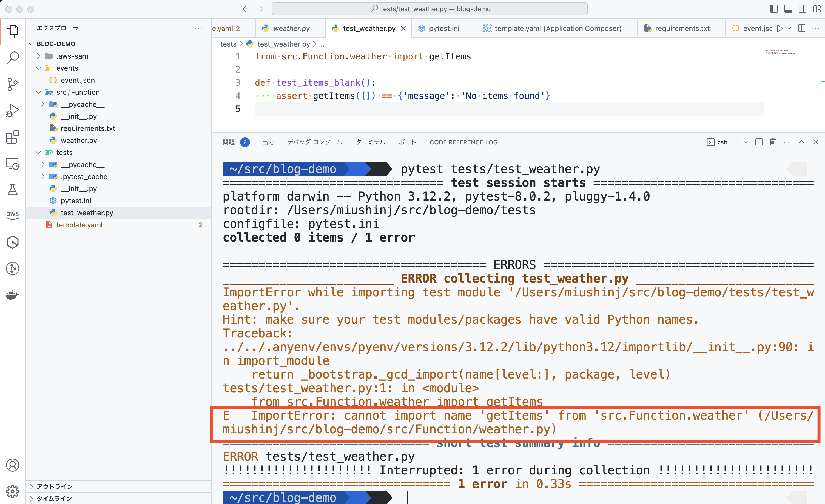Close the test_weather.py tab
This screenshot has height=504, width=825.
tap(403, 28)
